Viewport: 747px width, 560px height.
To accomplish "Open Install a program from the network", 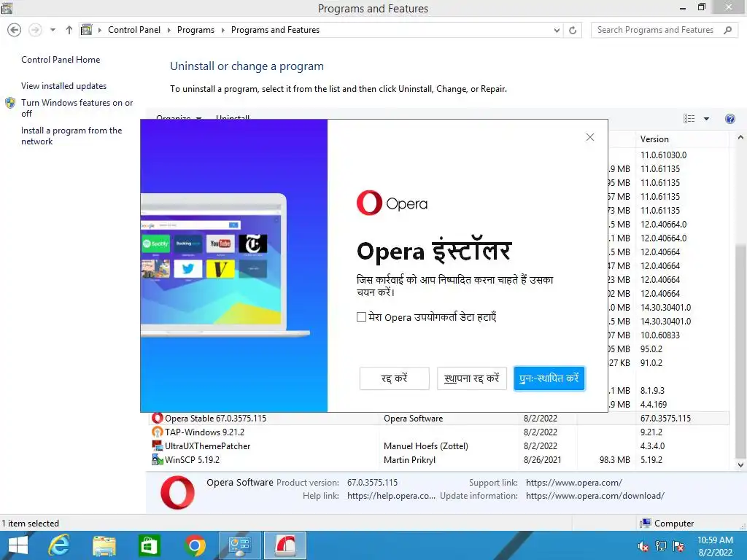I will [71, 136].
